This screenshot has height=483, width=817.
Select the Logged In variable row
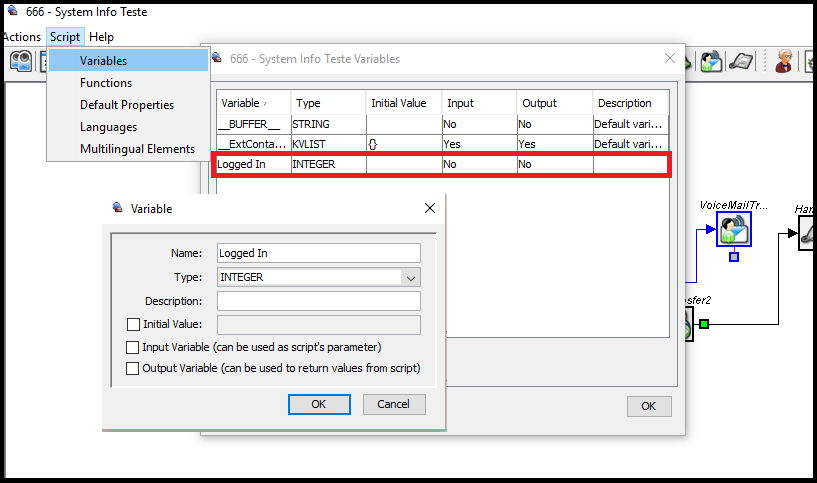[x=442, y=164]
